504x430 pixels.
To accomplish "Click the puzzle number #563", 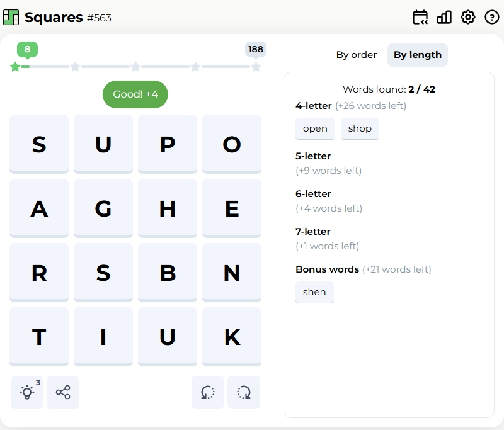I will point(100,18).
